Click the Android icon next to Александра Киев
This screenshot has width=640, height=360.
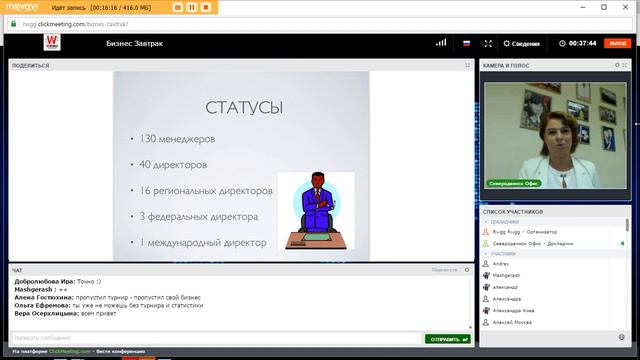pyautogui.click(x=486, y=311)
